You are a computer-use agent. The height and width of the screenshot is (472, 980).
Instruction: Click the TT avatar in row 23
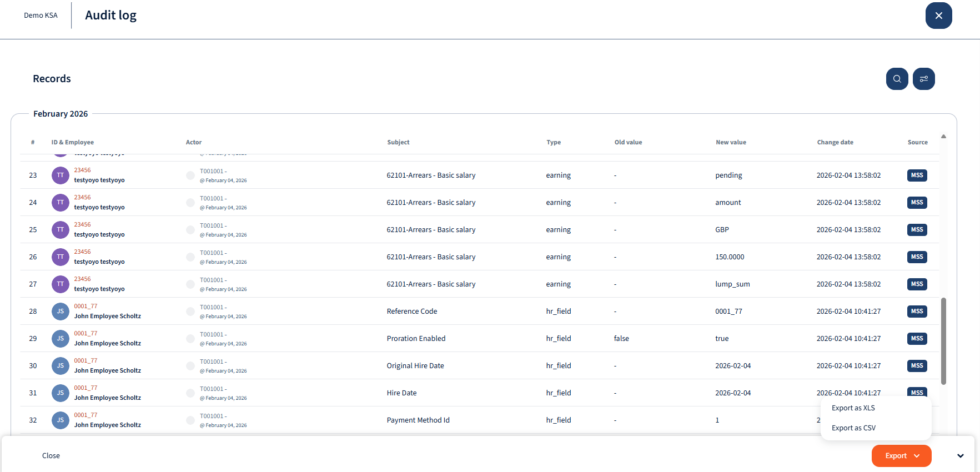[61, 175]
